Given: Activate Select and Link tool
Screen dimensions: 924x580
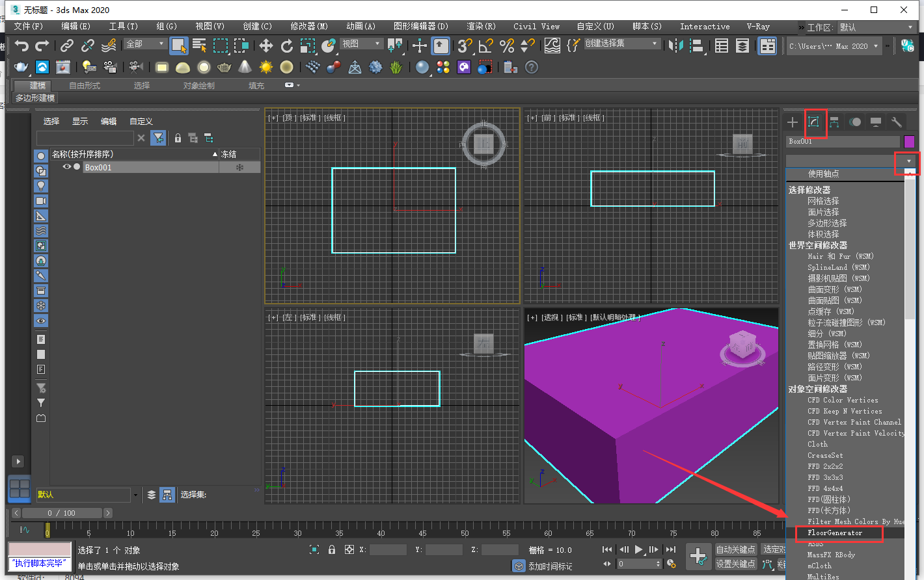Looking at the screenshot, I should (67, 46).
